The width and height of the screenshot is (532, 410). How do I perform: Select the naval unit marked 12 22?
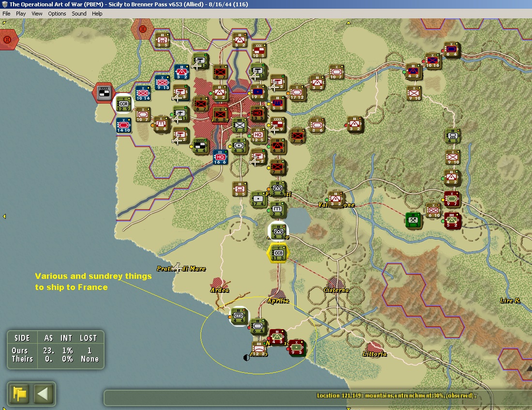258,349
